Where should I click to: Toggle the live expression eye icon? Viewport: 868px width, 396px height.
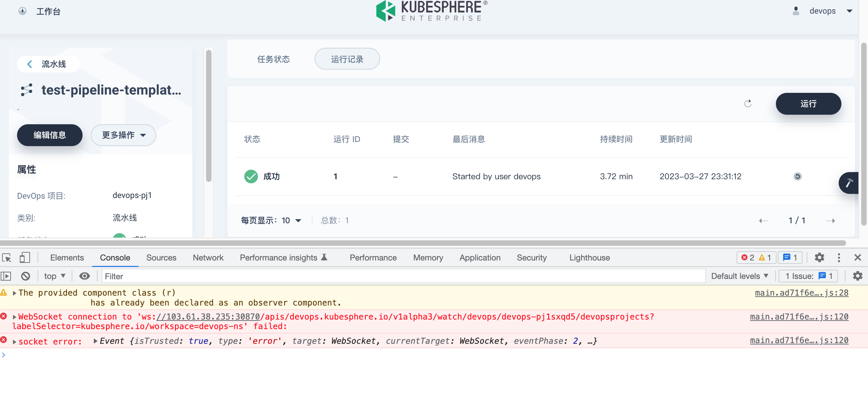pos(84,276)
